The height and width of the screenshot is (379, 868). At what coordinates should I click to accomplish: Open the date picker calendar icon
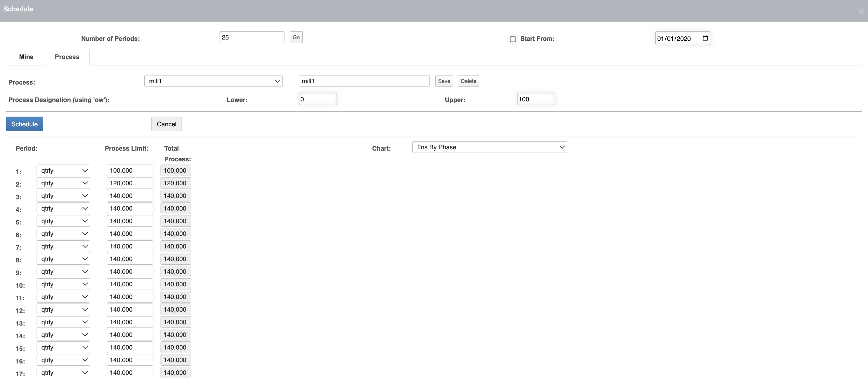[705, 38]
